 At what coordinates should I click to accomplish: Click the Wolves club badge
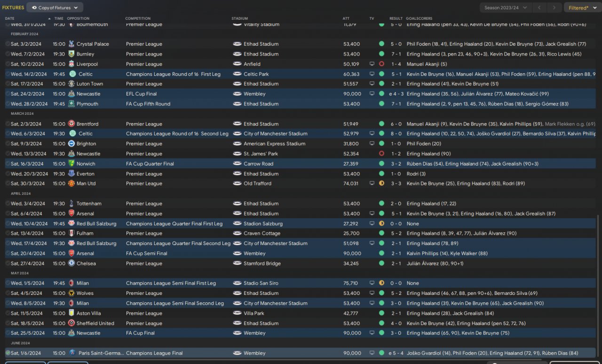click(71, 293)
